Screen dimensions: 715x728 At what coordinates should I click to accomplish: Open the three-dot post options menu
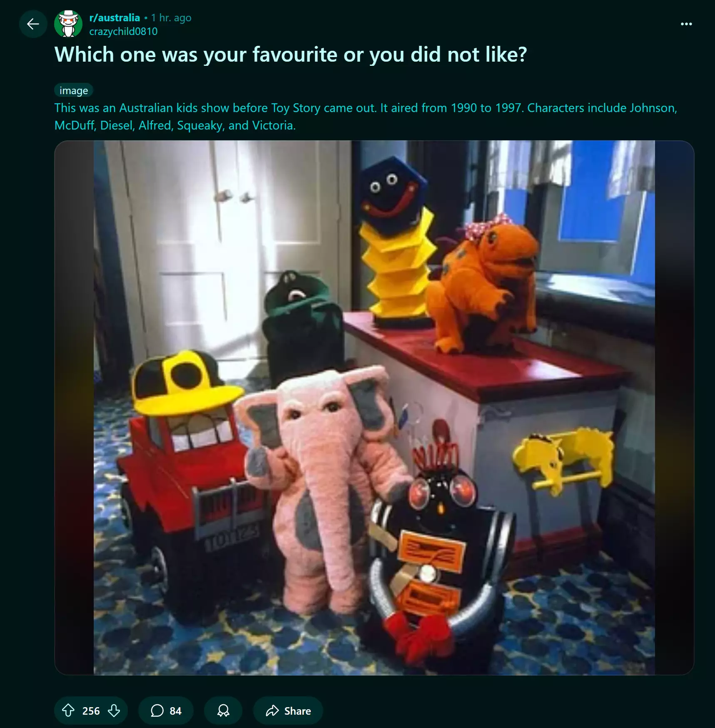coord(686,24)
